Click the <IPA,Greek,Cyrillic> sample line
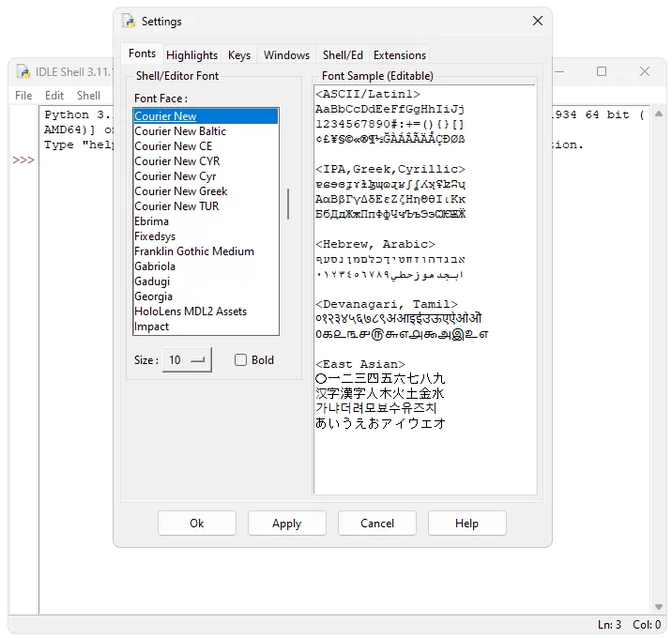This screenshot has height=638, width=672. [390, 169]
